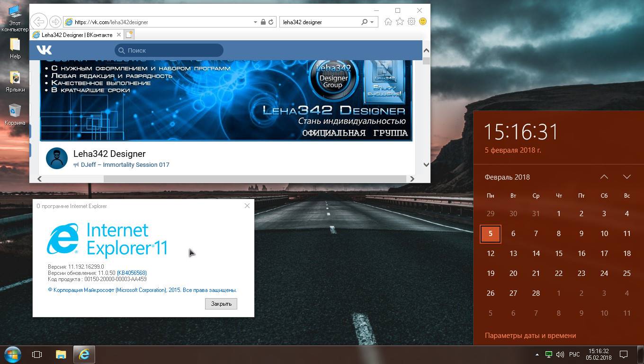
Task: Close the About Internet Explorer dialog
Action: point(247,206)
